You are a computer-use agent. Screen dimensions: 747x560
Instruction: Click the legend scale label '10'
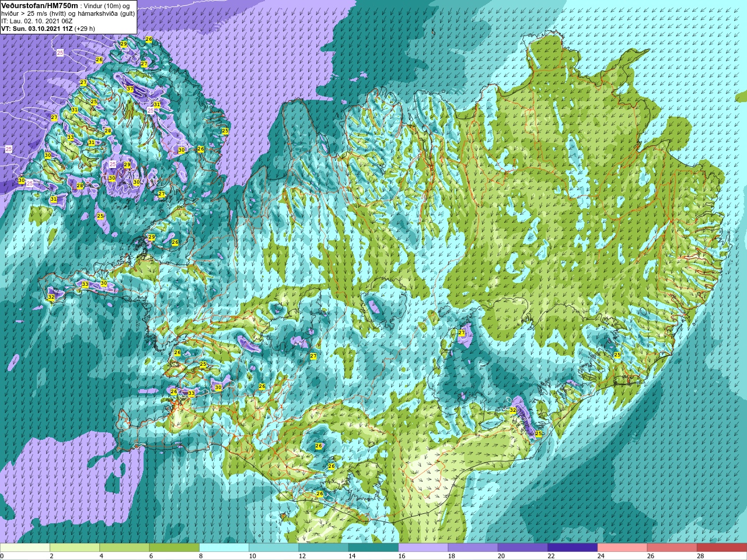click(x=252, y=556)
